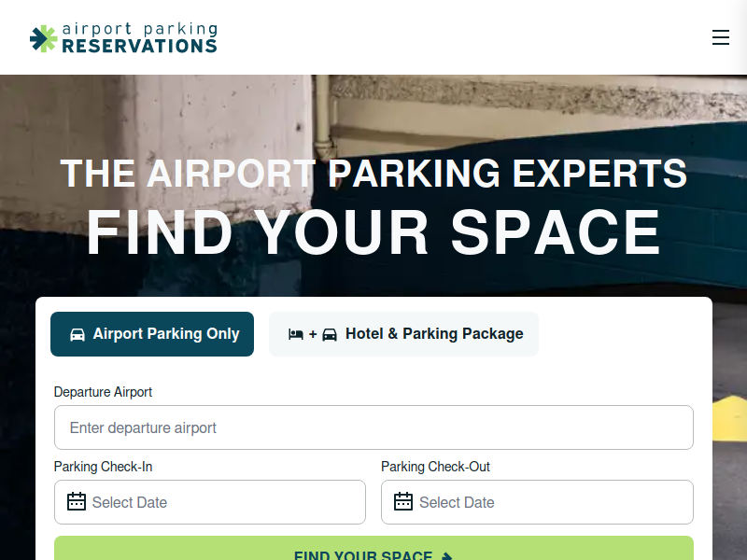The image size is (747, 560).
Task: Click the Parking Check-In label
Action: (103, 467)
